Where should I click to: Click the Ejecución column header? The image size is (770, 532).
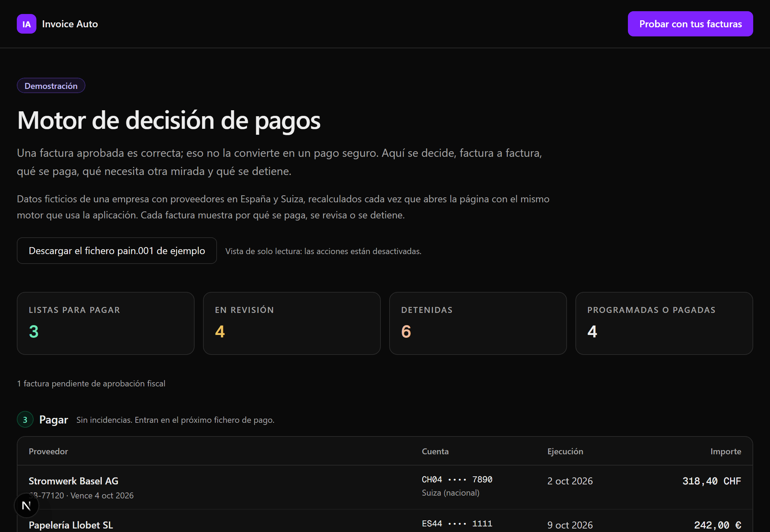[565, 451]
